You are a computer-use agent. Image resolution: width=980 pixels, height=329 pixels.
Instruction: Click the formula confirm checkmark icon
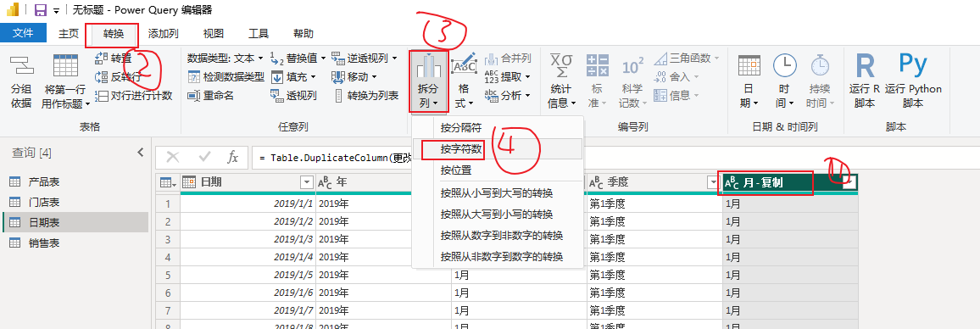click(204, 157)
